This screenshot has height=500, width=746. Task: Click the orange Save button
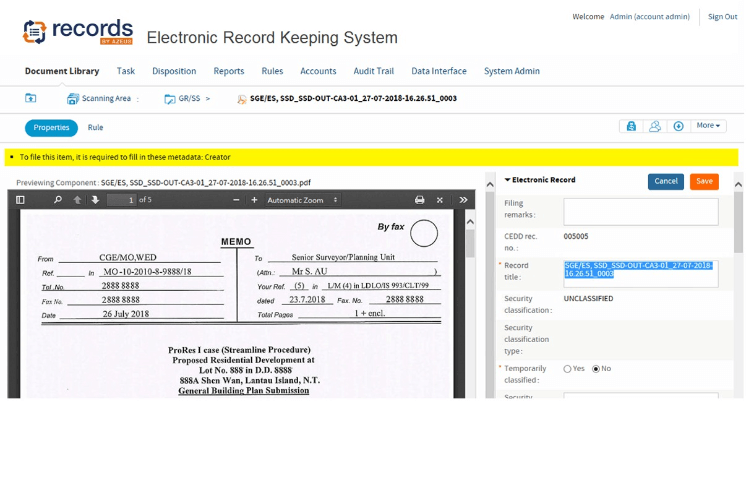(704, 181)
